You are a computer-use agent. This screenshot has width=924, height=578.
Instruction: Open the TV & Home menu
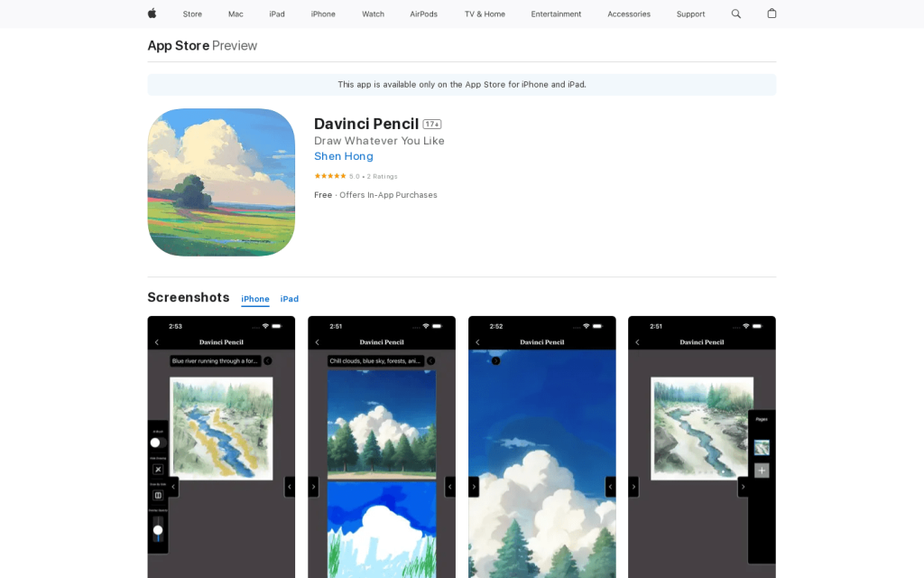485,14
